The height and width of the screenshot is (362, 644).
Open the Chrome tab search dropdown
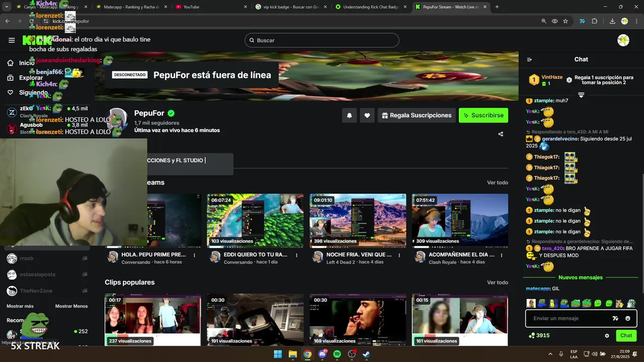pos(7,7)
